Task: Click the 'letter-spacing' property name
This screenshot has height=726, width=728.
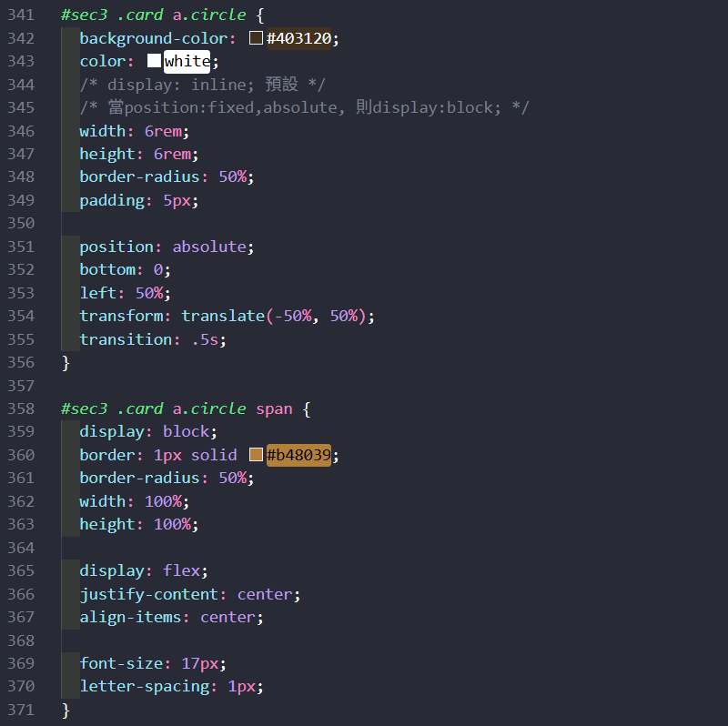Action: 144,686
